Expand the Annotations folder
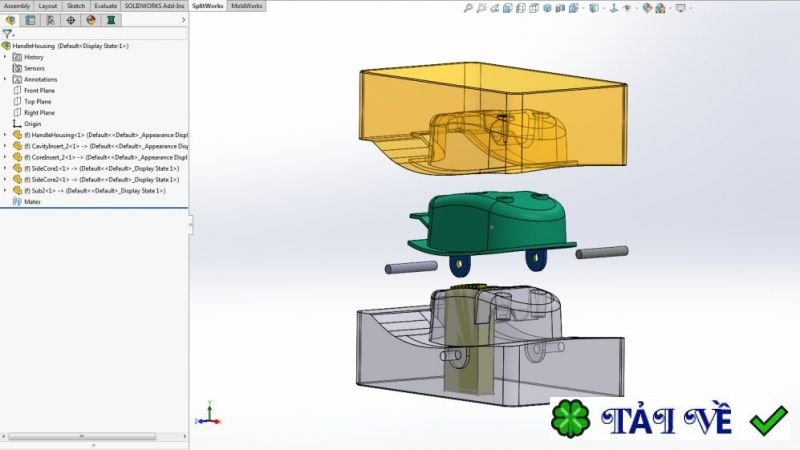This screenshot has width=800, height=450. tap(5, 79)
